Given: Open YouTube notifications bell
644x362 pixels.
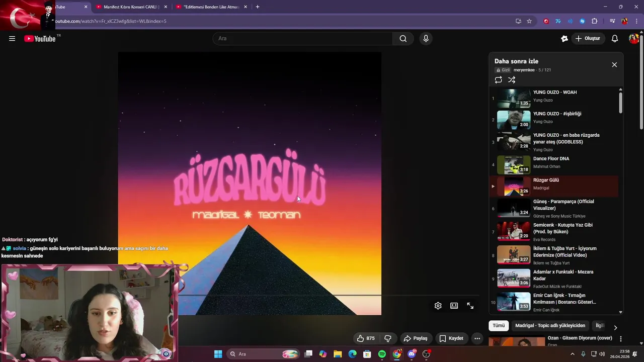Looking at the screenshot, I should 615,39.
